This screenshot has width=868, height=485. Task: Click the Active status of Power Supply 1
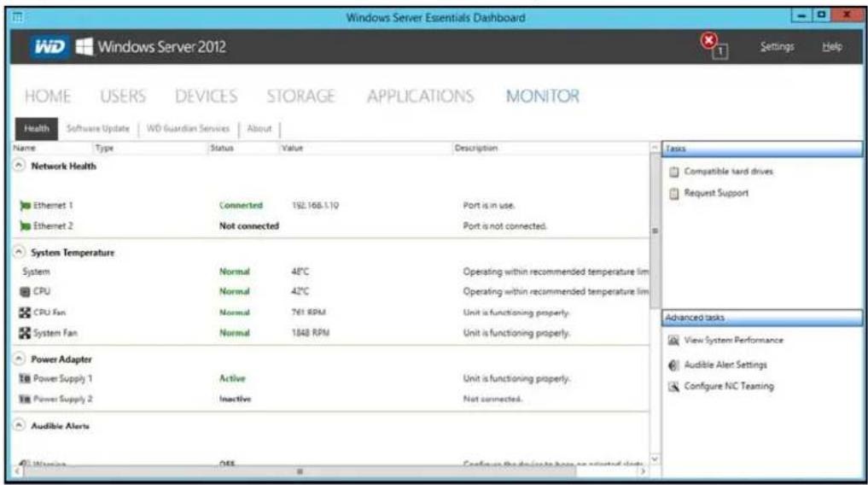point(232,379)
